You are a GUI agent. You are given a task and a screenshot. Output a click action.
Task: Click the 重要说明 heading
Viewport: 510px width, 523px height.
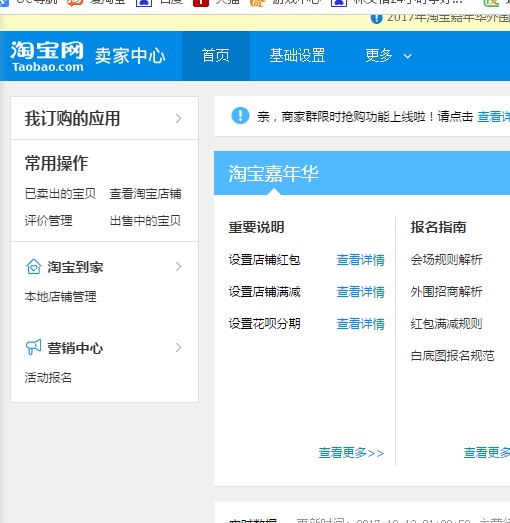[256, 227]
